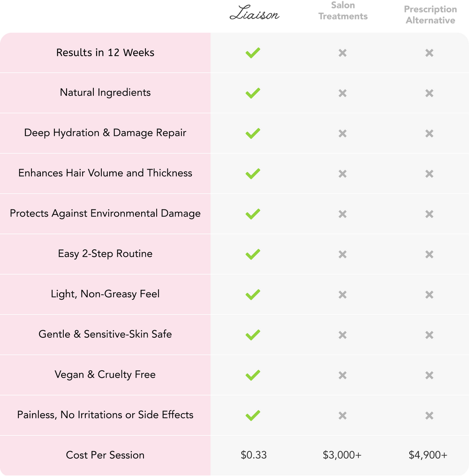Click the Easy 2-Step Routine label
This screenshot has width=469, height=476.
click(105, 254)
